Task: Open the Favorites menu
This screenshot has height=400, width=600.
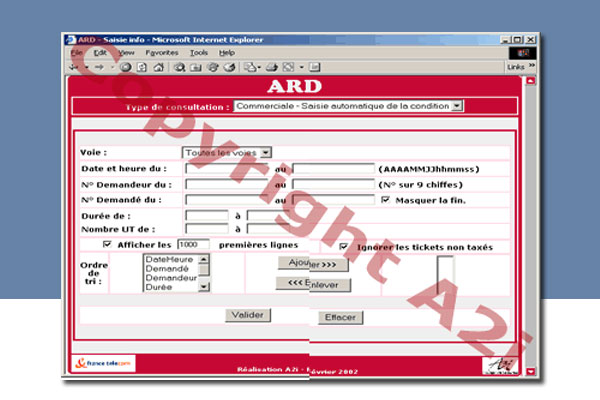Action: click(162, 53)
